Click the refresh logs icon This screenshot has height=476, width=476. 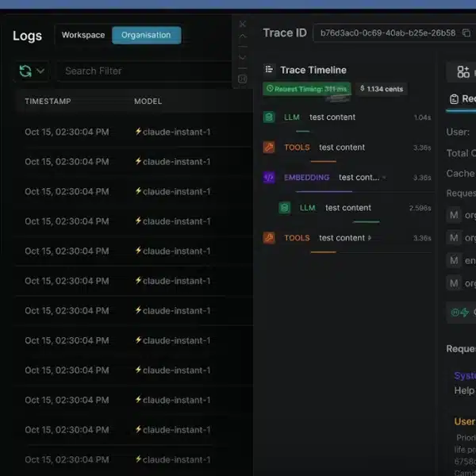[x=25, y=71]
